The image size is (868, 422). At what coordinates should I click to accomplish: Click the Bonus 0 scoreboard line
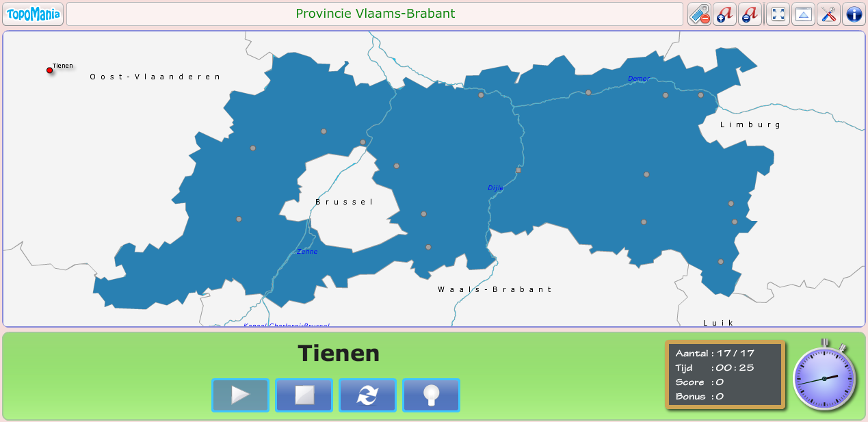700,397
